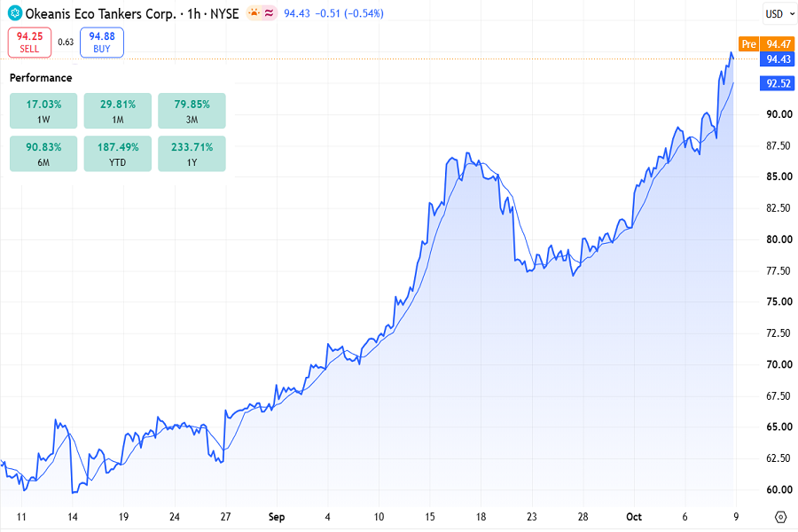Click the 60.00 price axis tick

tap(779, 489)
